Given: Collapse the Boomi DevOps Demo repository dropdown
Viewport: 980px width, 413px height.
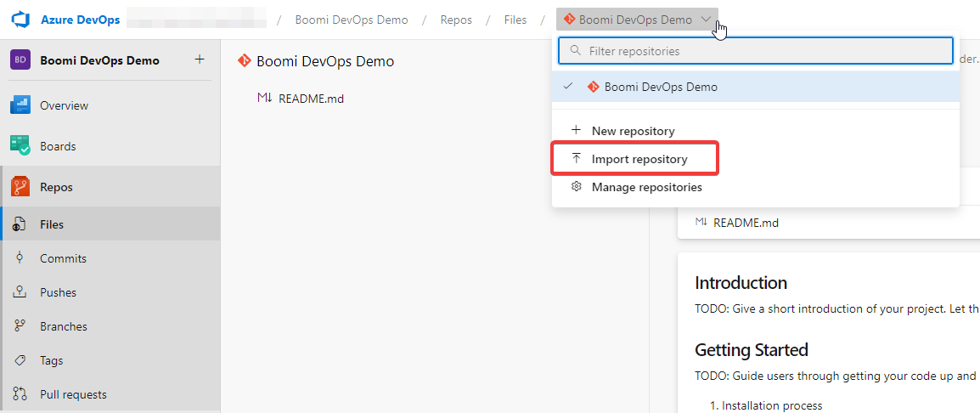Looking at the screenshot, I should pyautogui.click(x=637, y=20).
